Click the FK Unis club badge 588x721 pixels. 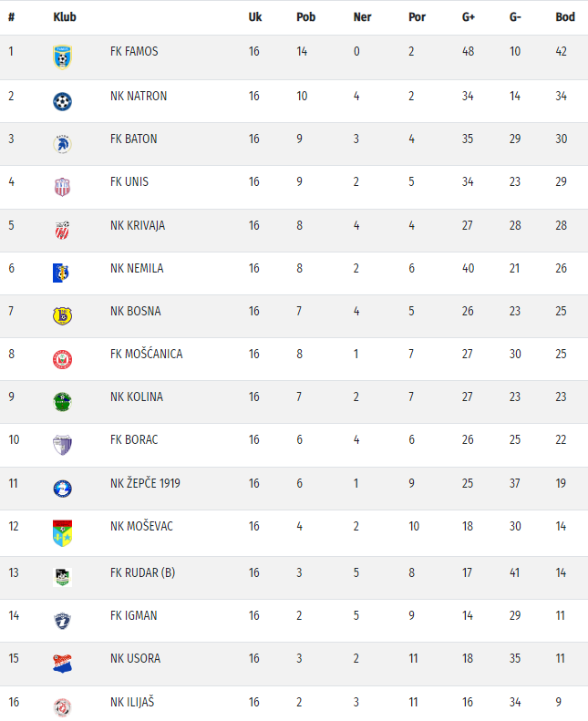click(x=62, y=187)
